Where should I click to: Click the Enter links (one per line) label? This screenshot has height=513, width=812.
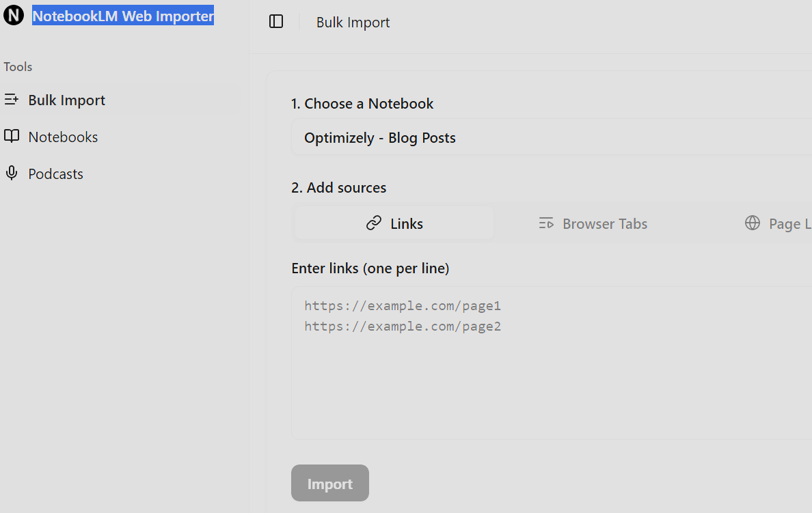click(370, 268)
